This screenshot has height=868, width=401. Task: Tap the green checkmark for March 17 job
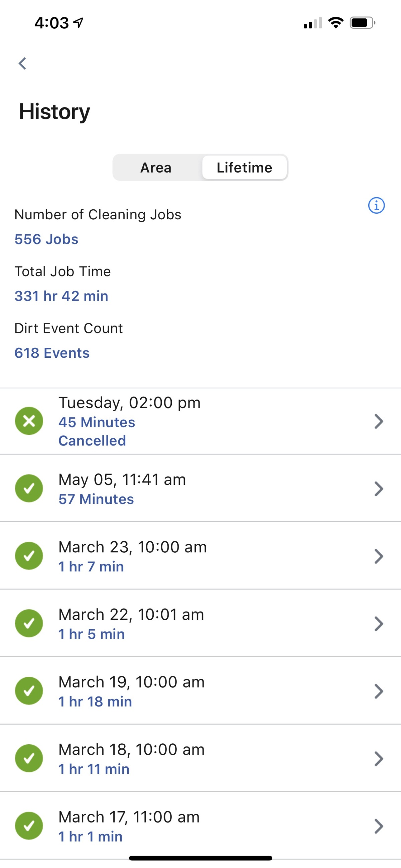click(x=29, y=826)
